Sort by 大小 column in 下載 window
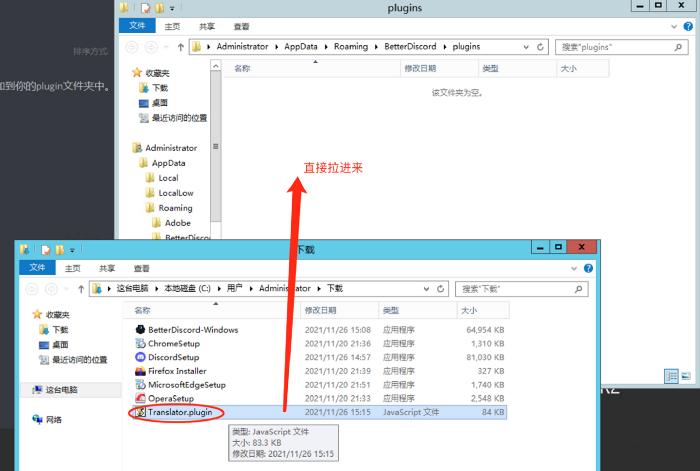 (483, 310)
